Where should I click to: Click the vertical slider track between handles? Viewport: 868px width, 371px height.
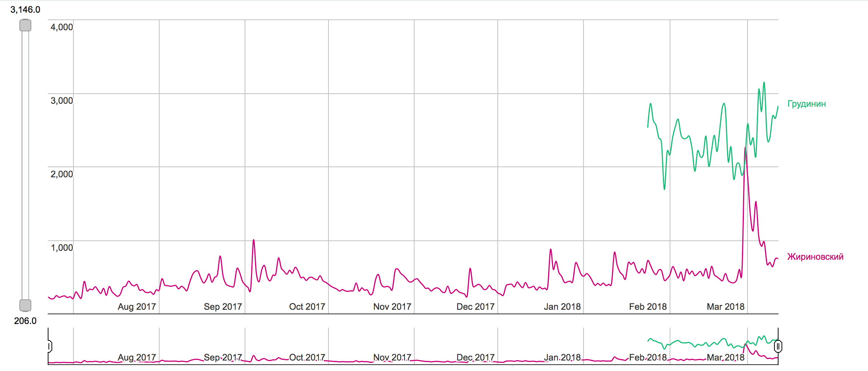(25, 165)
